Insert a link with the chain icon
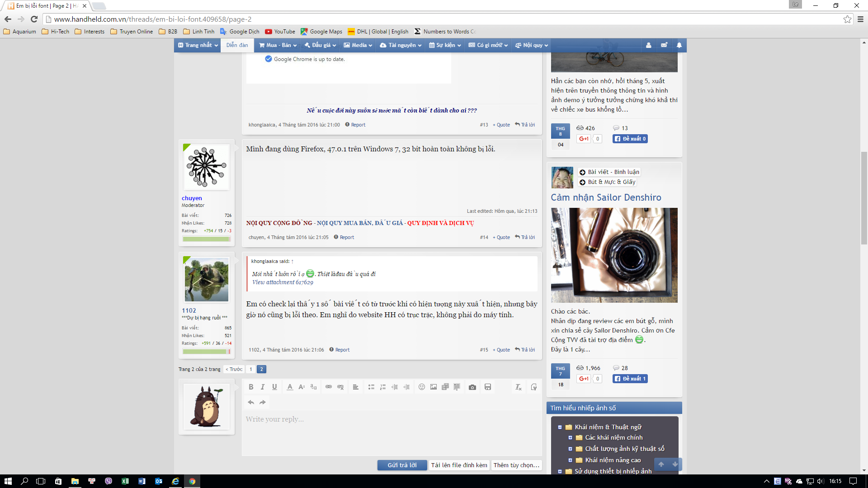 (329, 387)
